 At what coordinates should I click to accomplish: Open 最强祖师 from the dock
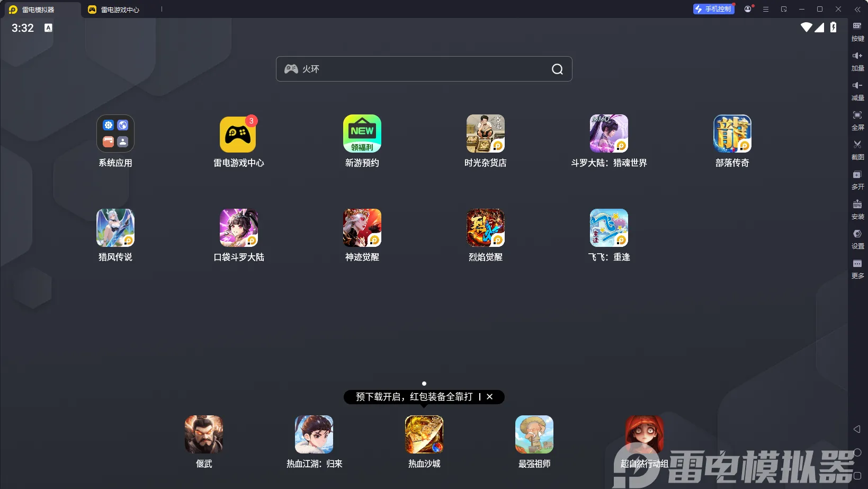[534, 434]
